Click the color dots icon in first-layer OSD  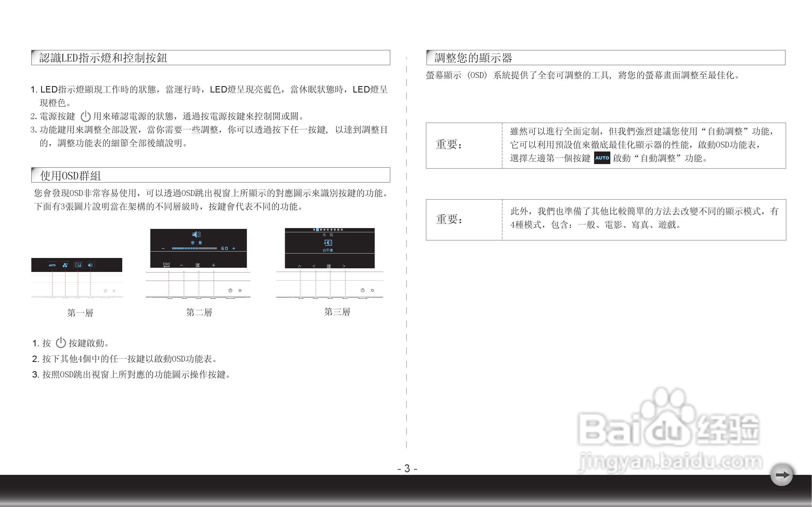(x=65, y=265)
